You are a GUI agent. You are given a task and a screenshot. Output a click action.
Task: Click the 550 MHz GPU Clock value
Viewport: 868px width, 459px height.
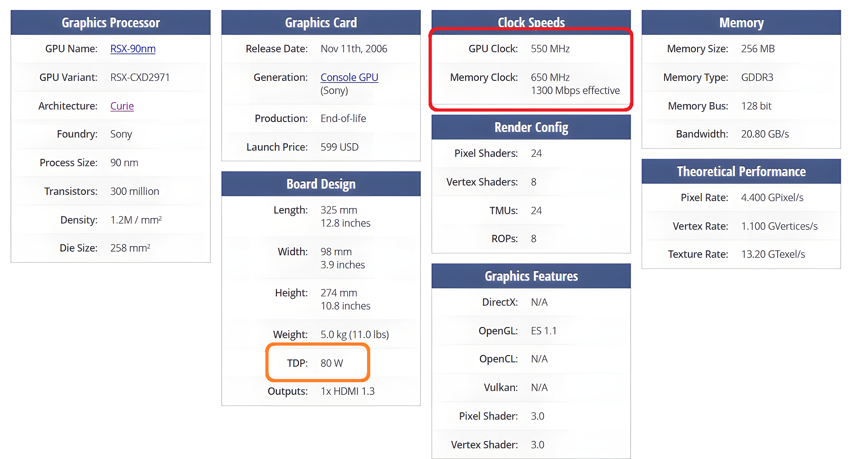click(550, 49)
